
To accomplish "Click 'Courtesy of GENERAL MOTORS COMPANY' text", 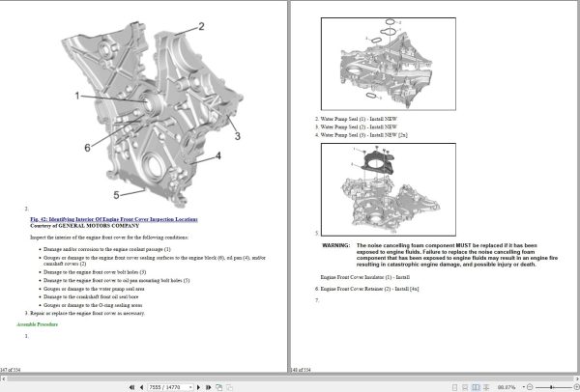I will [x=85, y=226].
